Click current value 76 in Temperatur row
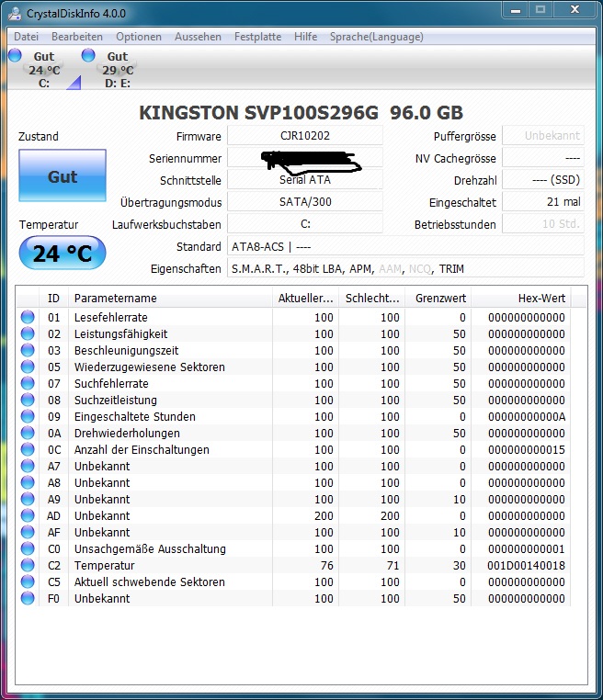The image size is (603, 700). pyautogui.click(x=327, y=565)
